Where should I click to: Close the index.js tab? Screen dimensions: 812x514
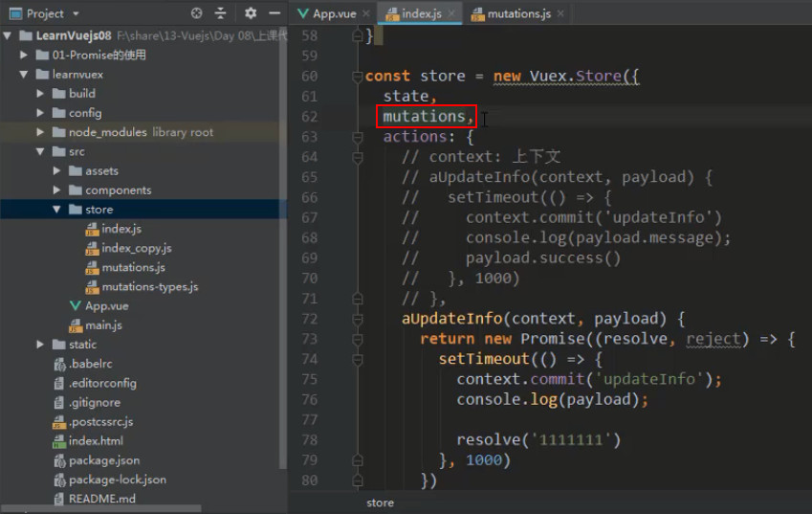(x=451, y=13)
